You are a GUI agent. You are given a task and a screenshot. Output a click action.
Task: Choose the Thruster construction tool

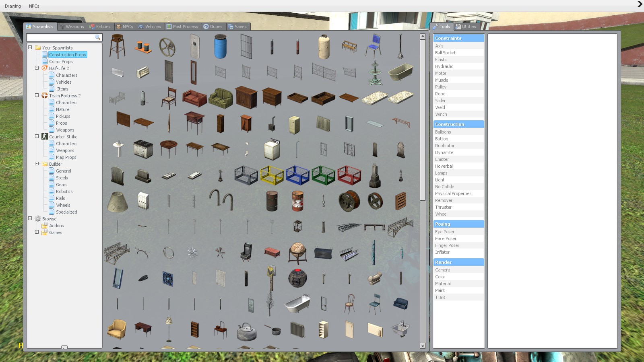(458, 207)
